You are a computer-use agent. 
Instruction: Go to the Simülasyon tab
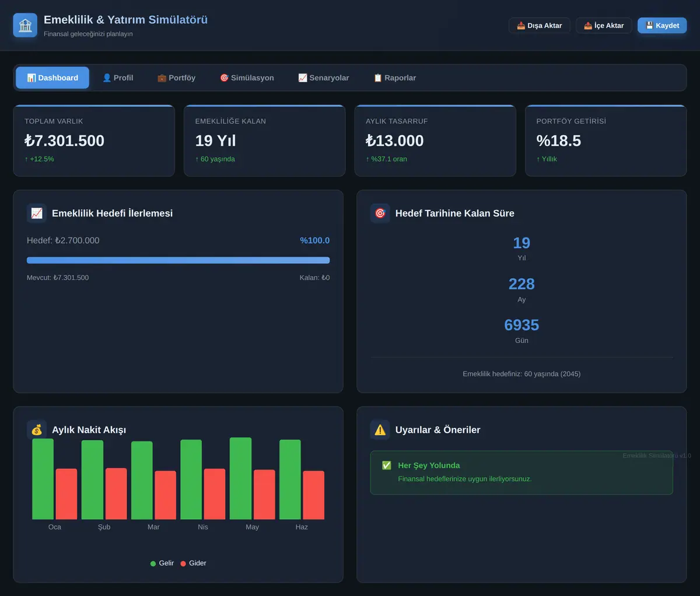pyautogui.click(x=247, y=78)
